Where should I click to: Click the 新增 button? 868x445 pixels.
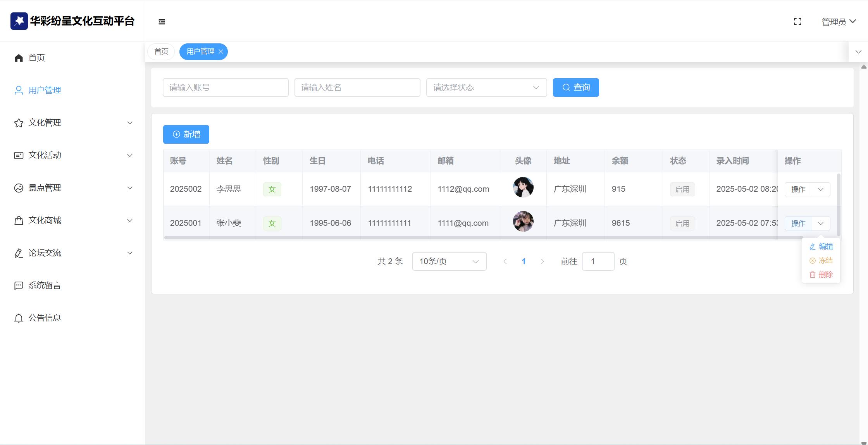point(186,134)
